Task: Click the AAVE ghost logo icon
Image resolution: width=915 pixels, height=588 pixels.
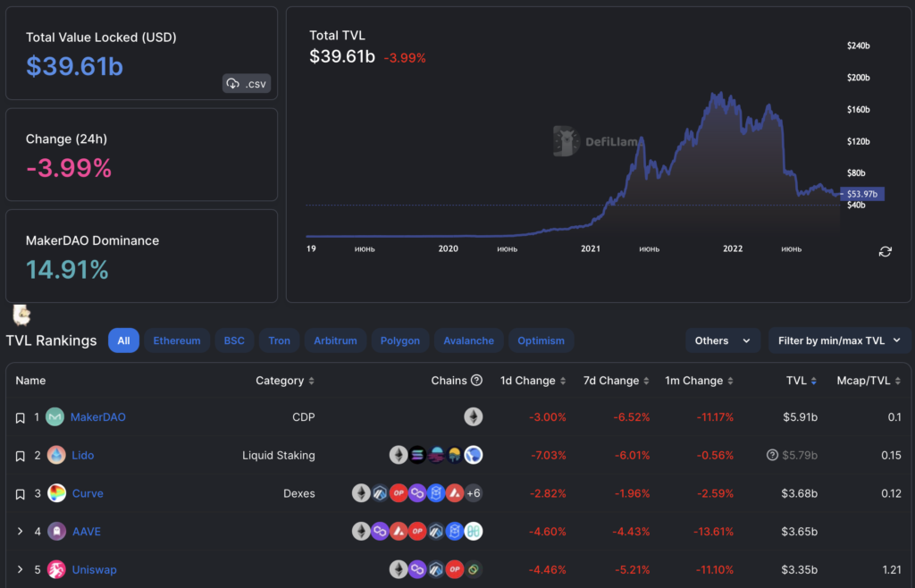Action: tap(56, 532)
